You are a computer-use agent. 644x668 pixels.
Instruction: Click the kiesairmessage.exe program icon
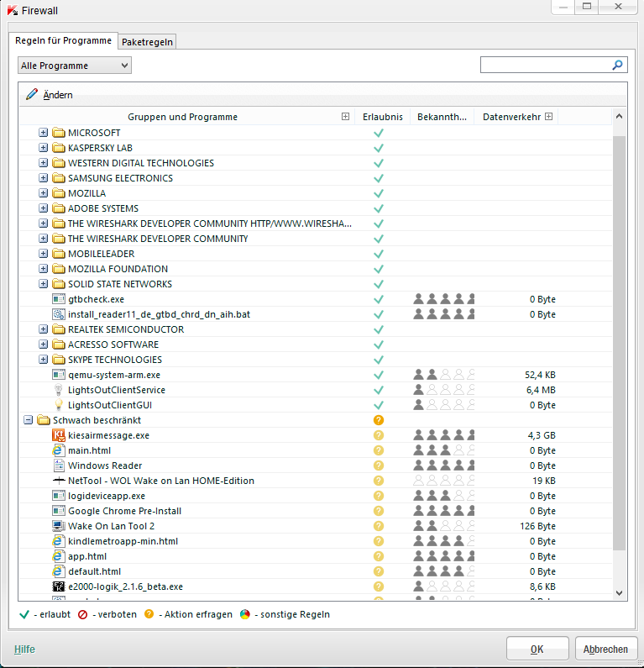point(58,435)
